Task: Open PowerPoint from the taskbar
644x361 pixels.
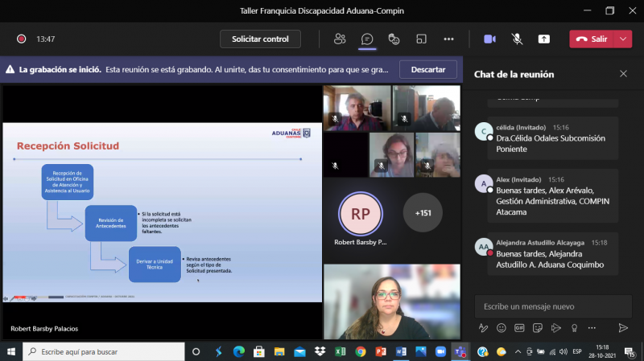Action: (x=381, y=351)
